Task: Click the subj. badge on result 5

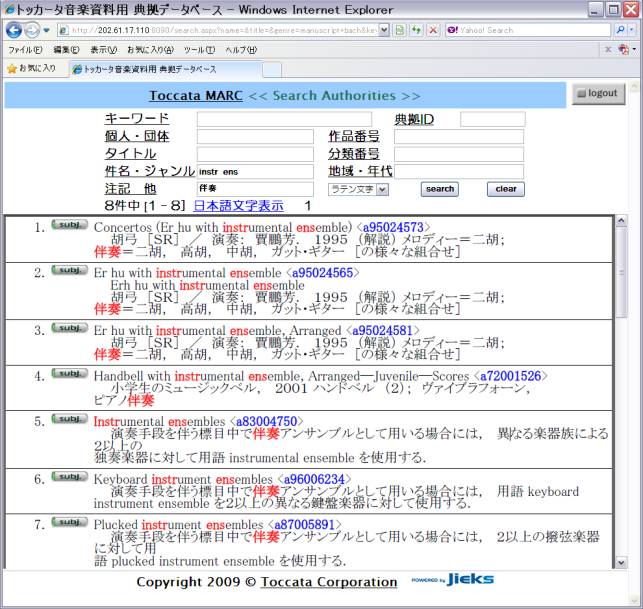Action: tap(69, 419)
